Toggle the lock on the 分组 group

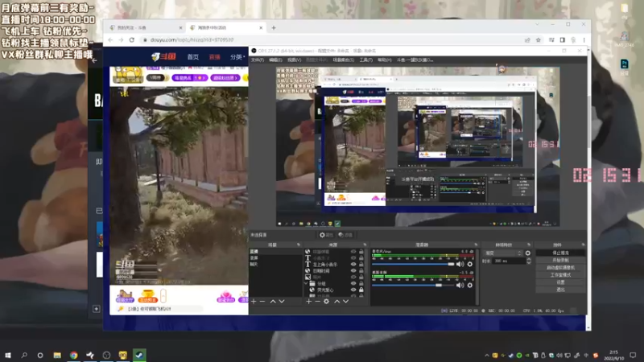click(x=361, y=284)
